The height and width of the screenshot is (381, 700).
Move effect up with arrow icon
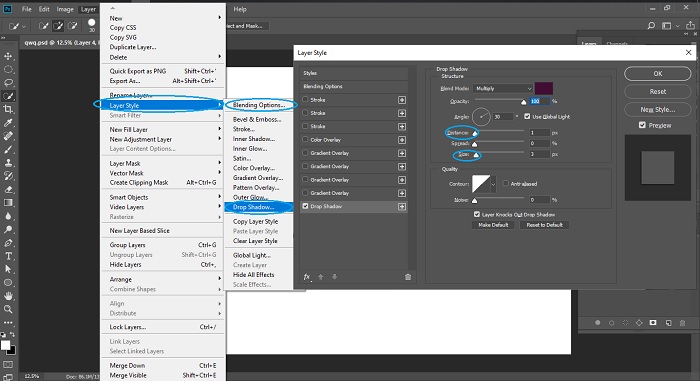[x=321, y=277]
